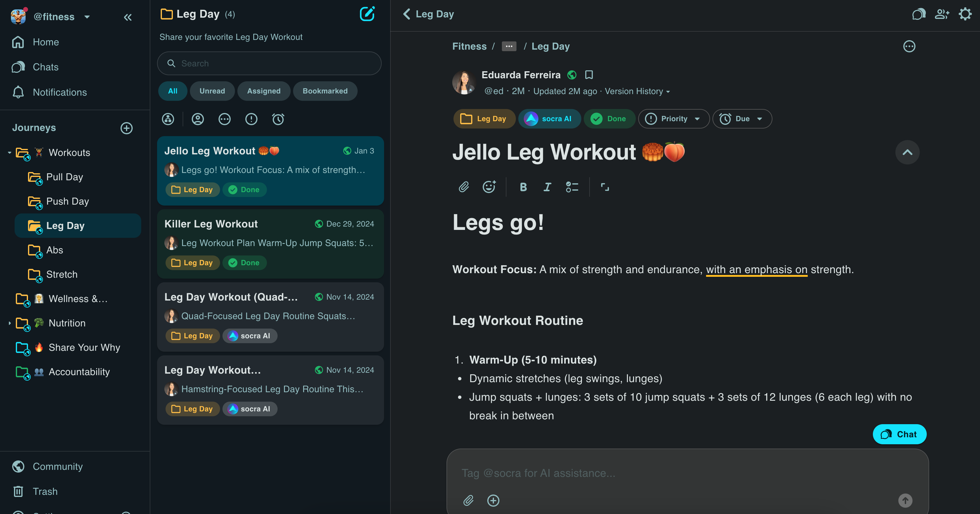Insert a checklist with the task list icon
This screenshot has height=514, width=980.
click(572, 187)
